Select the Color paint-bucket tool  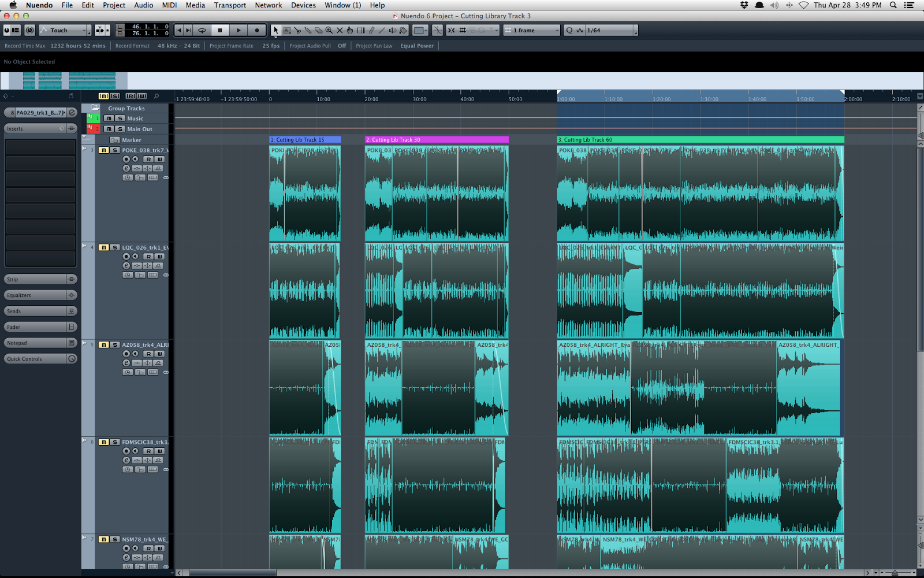(x=403, y=30)
